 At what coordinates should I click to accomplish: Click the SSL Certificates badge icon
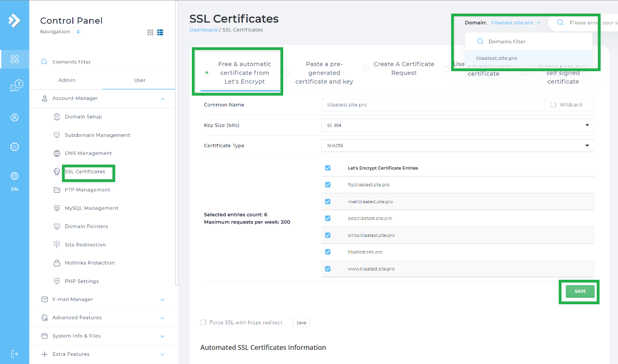tap(57, 172)
